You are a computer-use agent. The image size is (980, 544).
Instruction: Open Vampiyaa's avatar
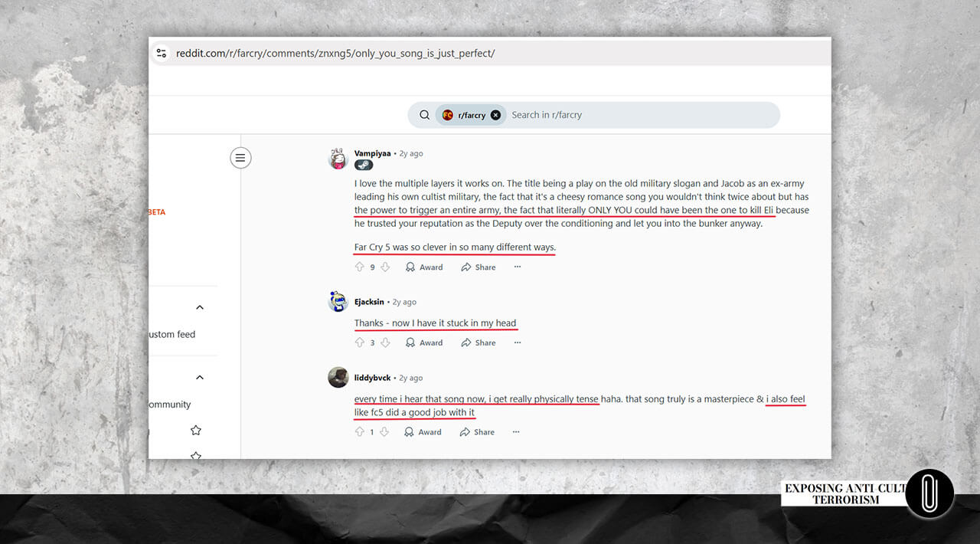coord(338,159)
